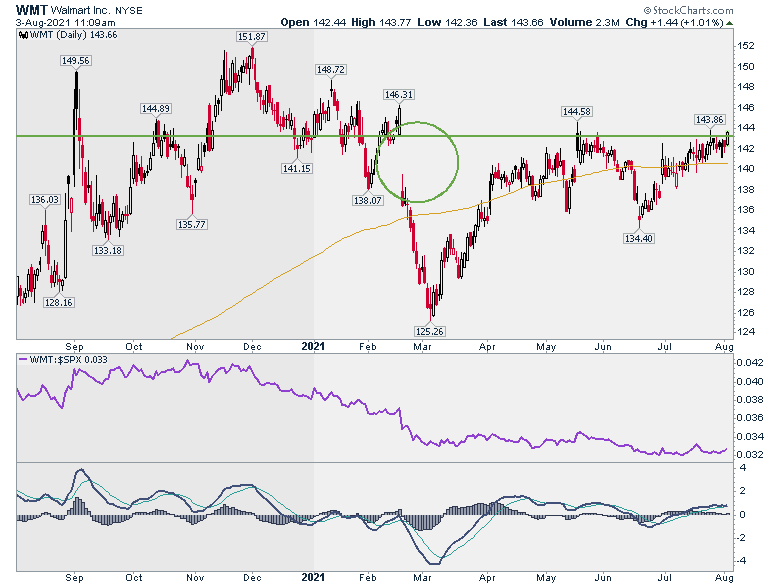This screenshot has height=586, width=780.
Task: Click the MACD axis value 0
Action: pos(743,514)
